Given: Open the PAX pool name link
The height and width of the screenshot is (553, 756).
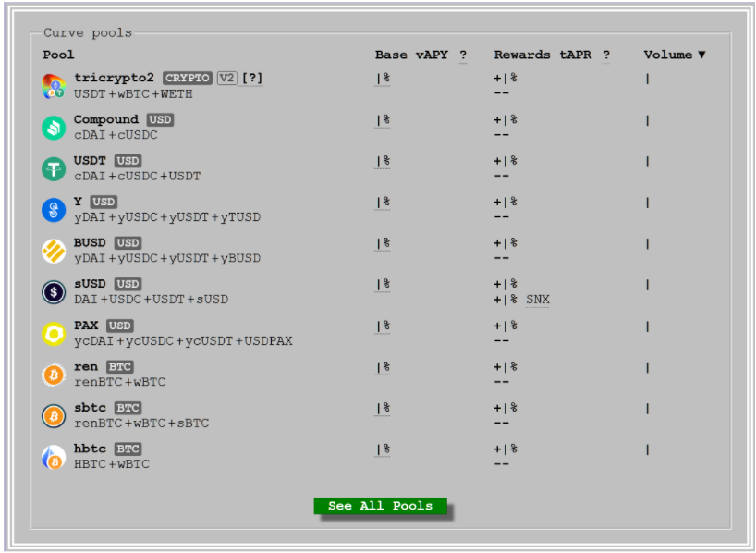Looking at the screenshot, I should [x=86, y=326].
